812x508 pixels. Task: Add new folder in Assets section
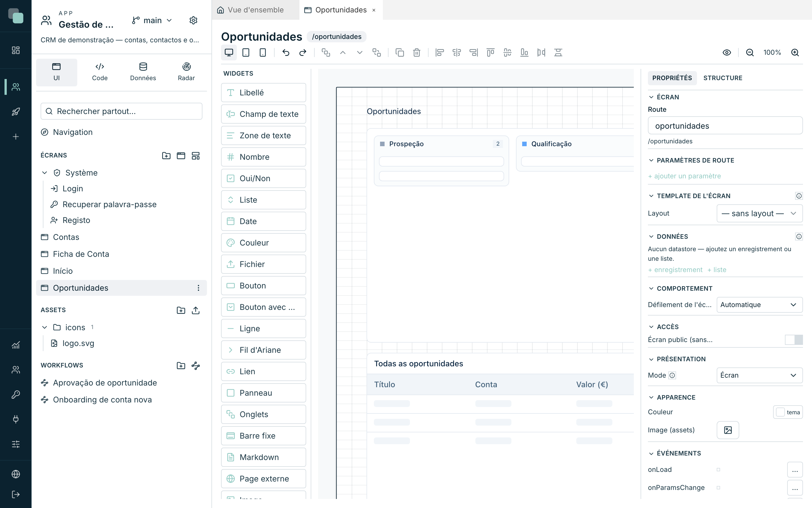coord(181,310)
